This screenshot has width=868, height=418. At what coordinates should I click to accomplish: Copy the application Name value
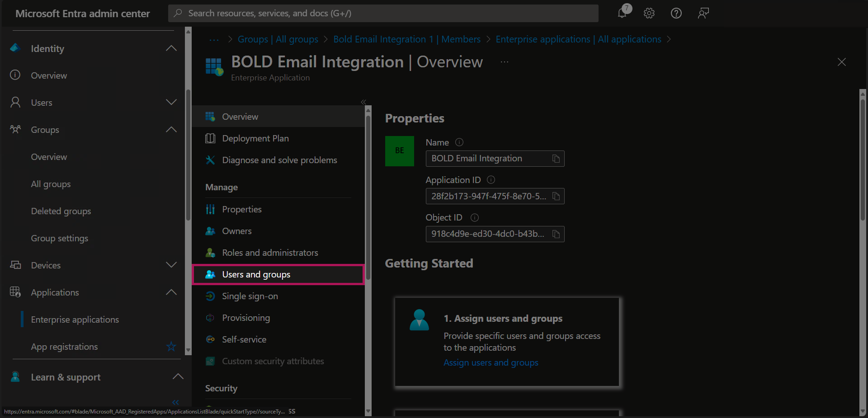556,159
